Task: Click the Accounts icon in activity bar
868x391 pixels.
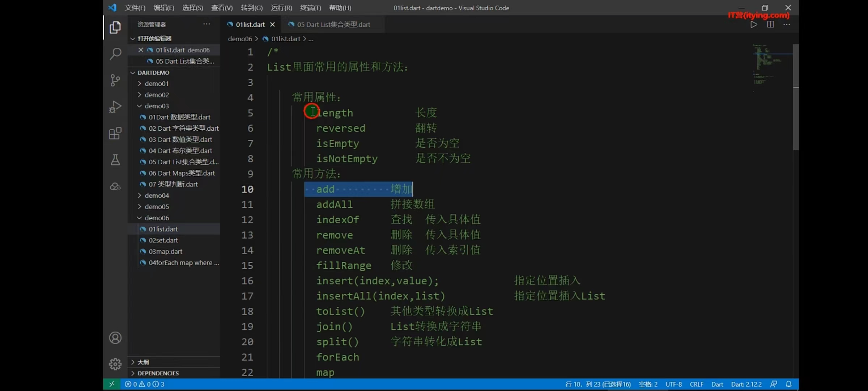Action: (115, 338)
